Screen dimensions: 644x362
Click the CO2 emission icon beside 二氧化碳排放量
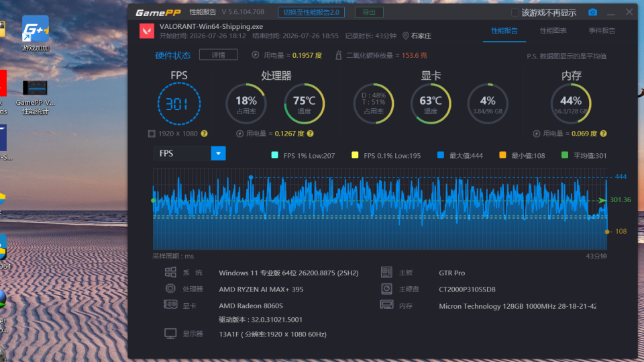(338, 55)
